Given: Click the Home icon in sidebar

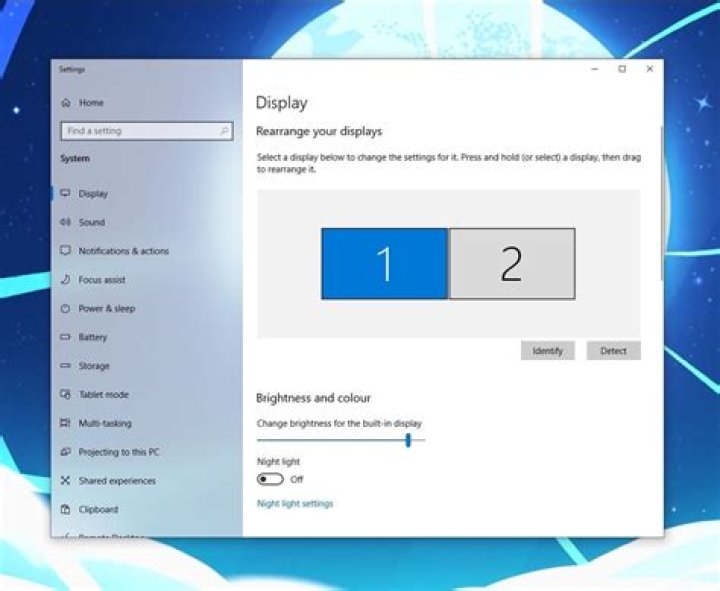Looking at the screenshot, I should pyautogui.click(x=66, y=103).
